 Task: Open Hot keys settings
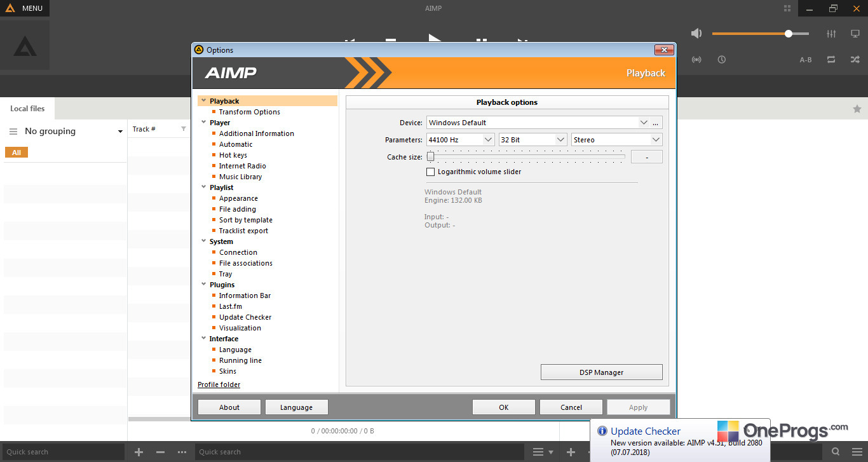(233, 155)
